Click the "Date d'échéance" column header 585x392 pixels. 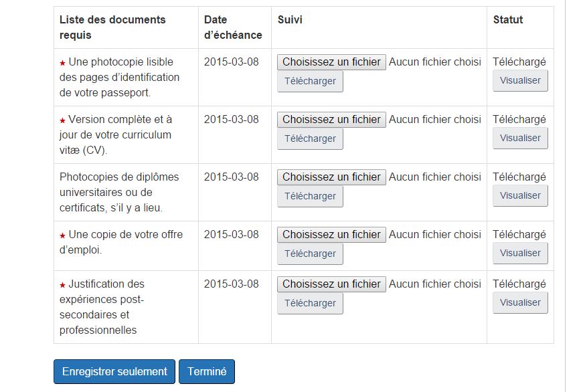(x=233, y=27)
